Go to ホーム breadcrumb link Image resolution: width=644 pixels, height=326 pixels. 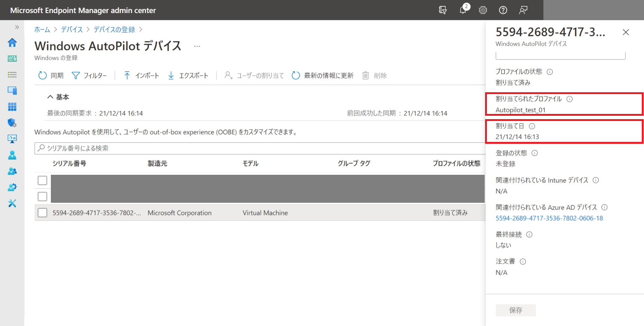tap(42, 30)
